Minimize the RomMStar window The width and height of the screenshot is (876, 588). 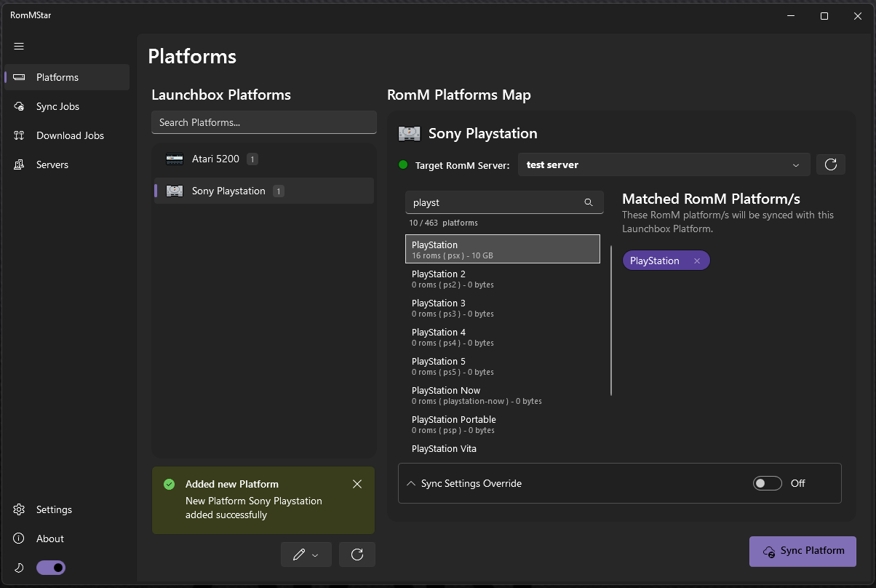pos(791,16)
